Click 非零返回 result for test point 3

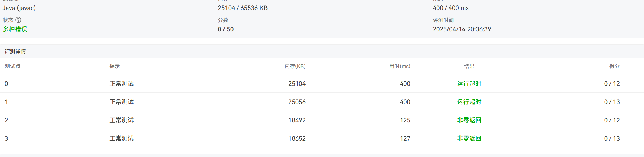tap(469, 138)
